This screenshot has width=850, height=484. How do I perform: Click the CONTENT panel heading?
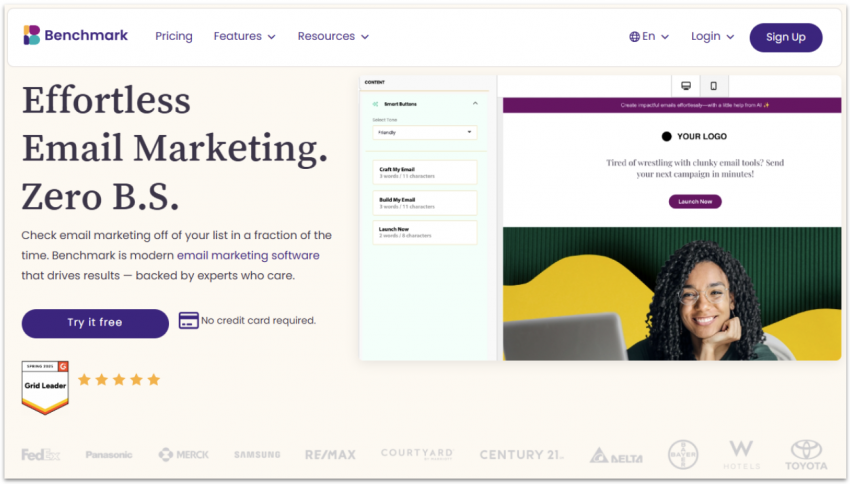point(375,82)
